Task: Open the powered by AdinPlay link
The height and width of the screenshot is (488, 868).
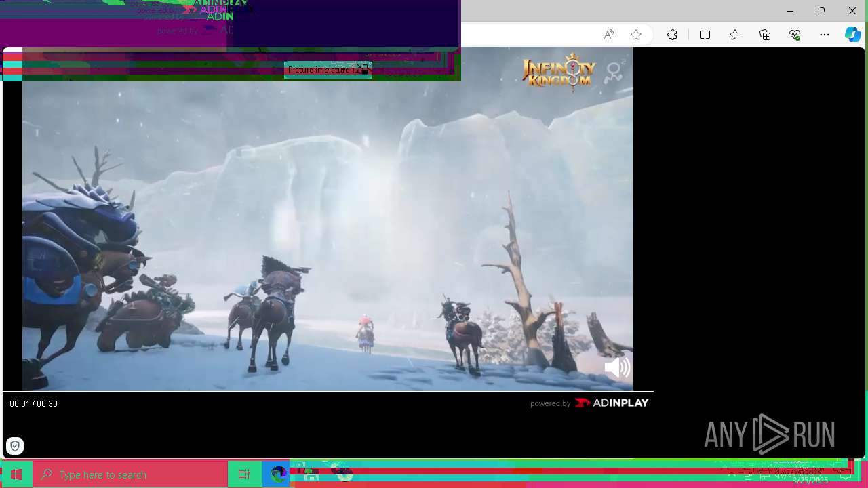Action: pos(589,403)
